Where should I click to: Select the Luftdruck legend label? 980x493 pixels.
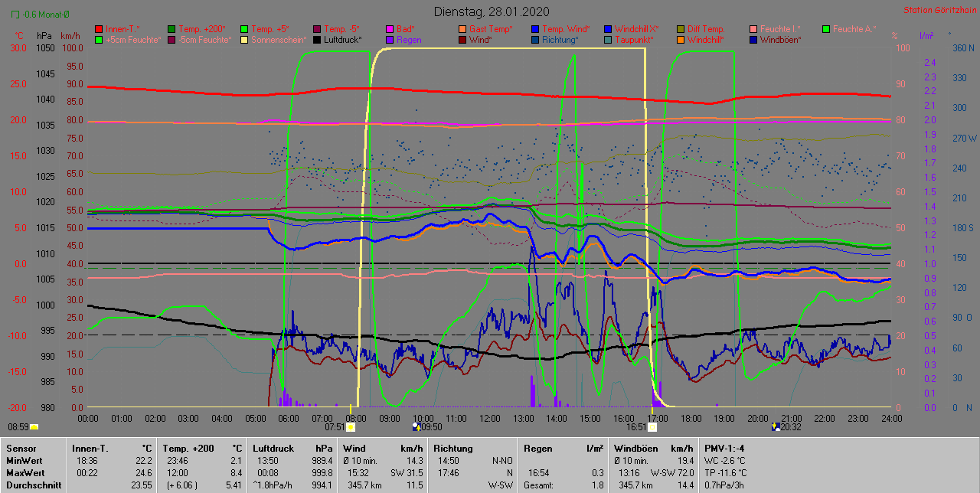pyautogui.click(x=345, y=40)
